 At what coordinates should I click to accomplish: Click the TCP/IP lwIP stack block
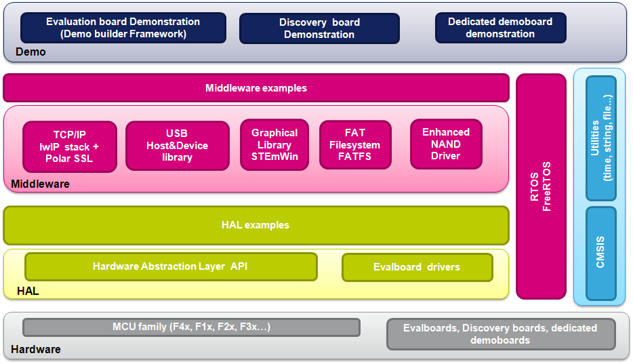70,146
